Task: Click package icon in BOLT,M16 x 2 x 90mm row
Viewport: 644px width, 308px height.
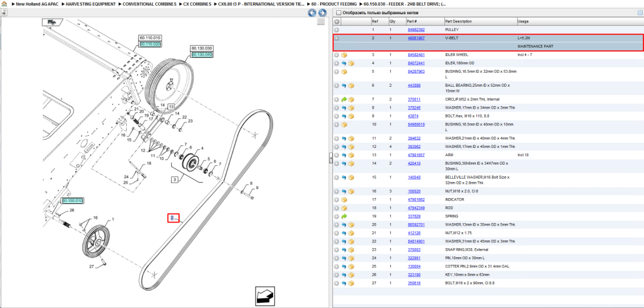Action: click(x=352, y=283)
